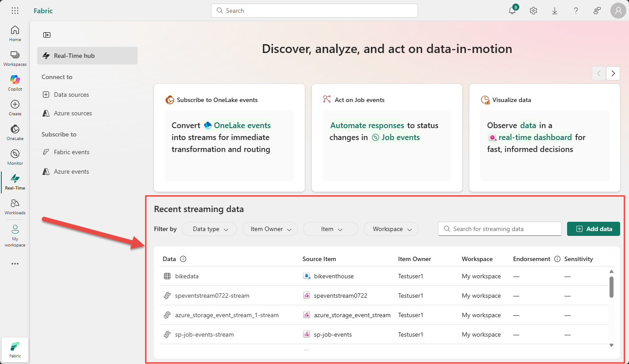The width and height of the screenshot is (629, 364).
Task: Click the download arrow icon
Action: (x=555, y=11)
